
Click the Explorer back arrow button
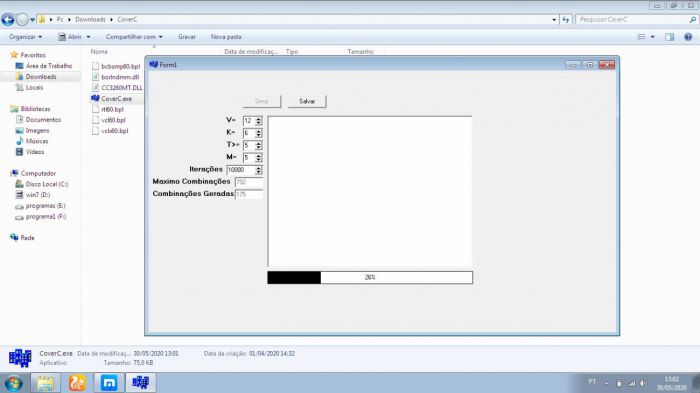point(8,20)
